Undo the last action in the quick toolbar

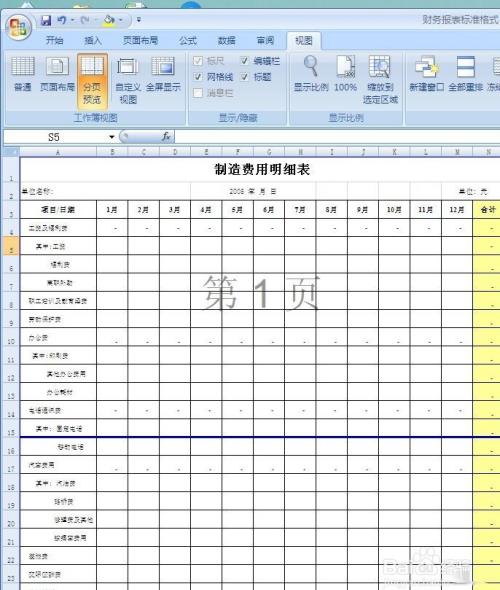62,20
